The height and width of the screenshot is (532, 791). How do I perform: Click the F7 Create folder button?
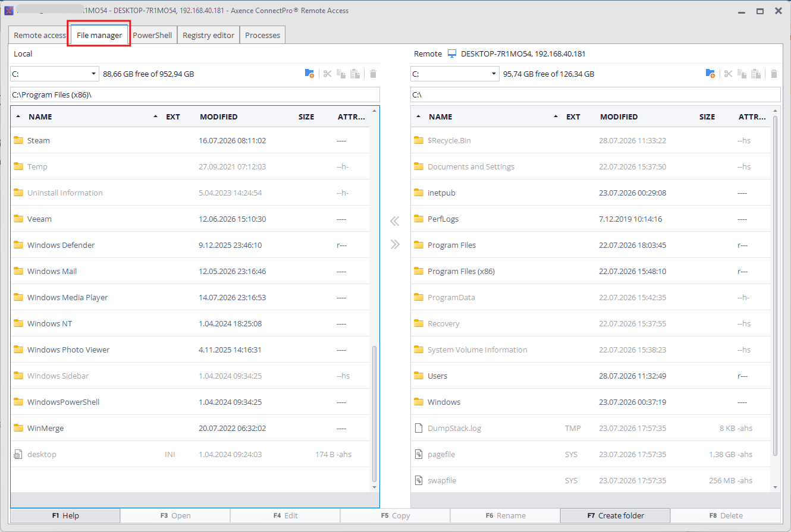pos(616,515)
